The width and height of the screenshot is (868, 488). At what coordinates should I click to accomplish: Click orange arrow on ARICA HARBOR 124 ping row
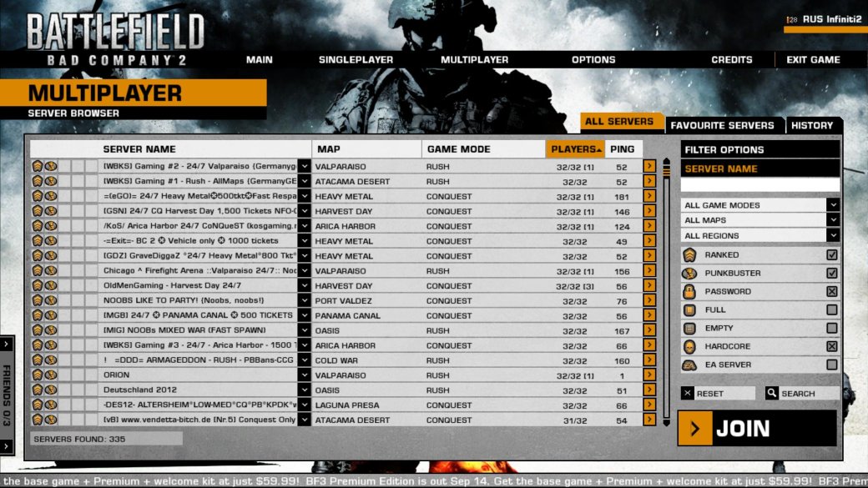(x=649, y=226)
